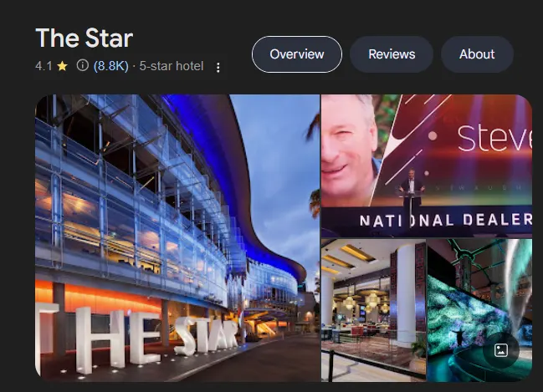Open the teal digital wall art photo
Viewport: 543px width, 392px height.
[479, 310]
